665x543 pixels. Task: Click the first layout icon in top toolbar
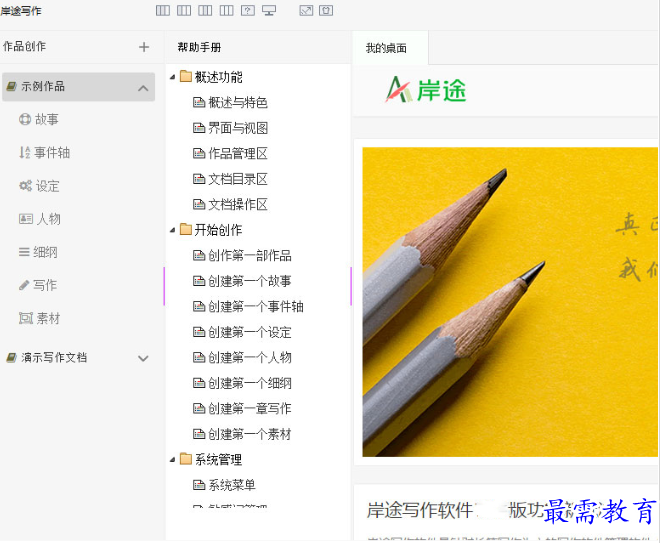[162, 10]
